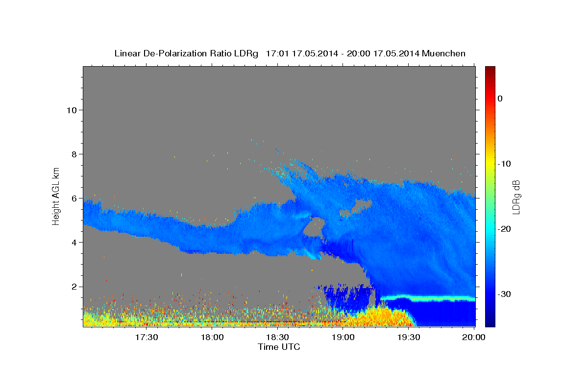The height and width of the screenshot is (392, 588).
Task: Select the height label 10
Action: coord(72,110)
